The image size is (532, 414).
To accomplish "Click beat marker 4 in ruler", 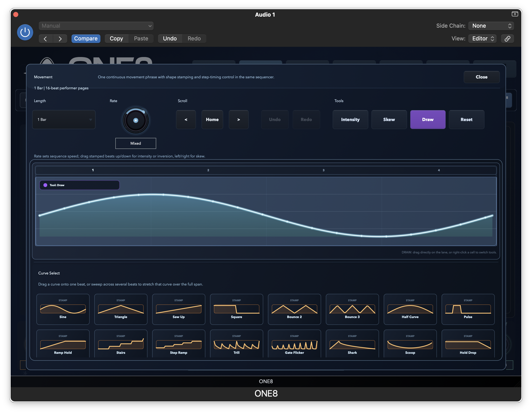I will pos(439,170).
